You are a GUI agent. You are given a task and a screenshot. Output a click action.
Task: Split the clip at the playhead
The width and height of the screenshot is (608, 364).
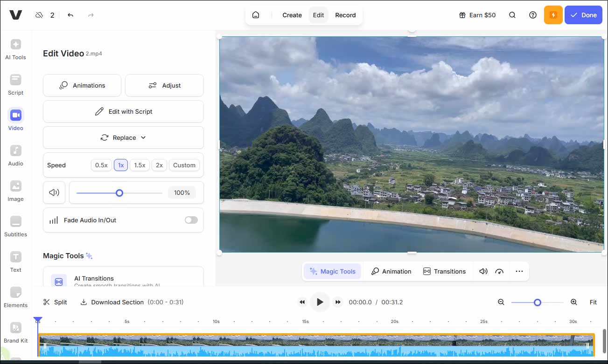[55, 302]
